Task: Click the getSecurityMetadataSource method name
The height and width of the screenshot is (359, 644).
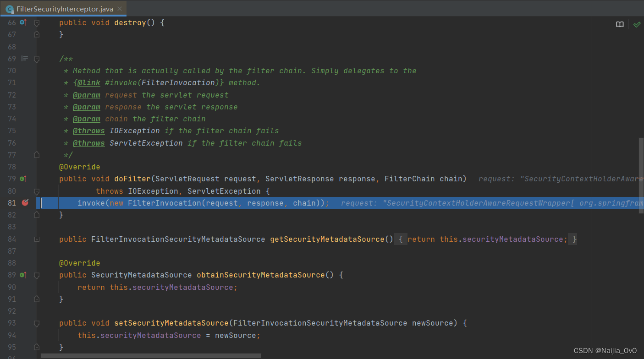Action: 327,239
